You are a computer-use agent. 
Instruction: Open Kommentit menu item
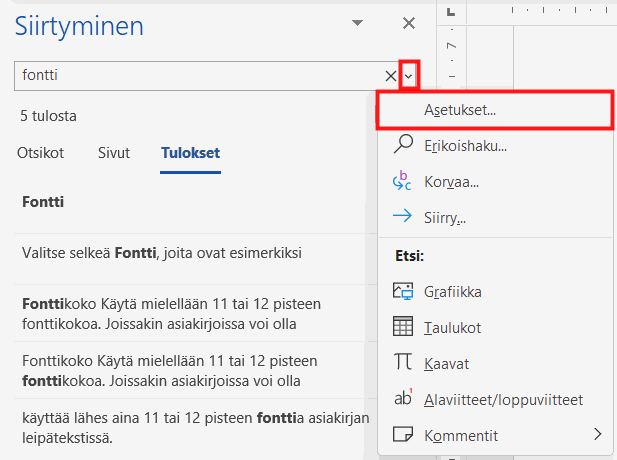[x=495, y=436]
